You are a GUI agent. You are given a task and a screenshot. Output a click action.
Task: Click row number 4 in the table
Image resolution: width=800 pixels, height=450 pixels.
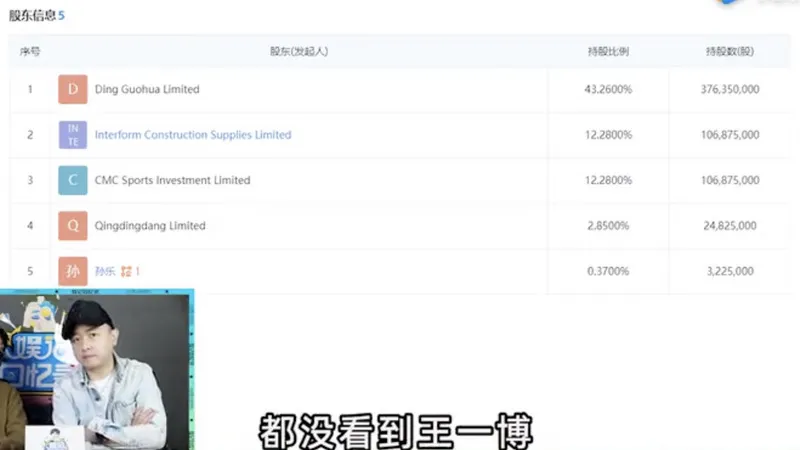coord(30,226)
